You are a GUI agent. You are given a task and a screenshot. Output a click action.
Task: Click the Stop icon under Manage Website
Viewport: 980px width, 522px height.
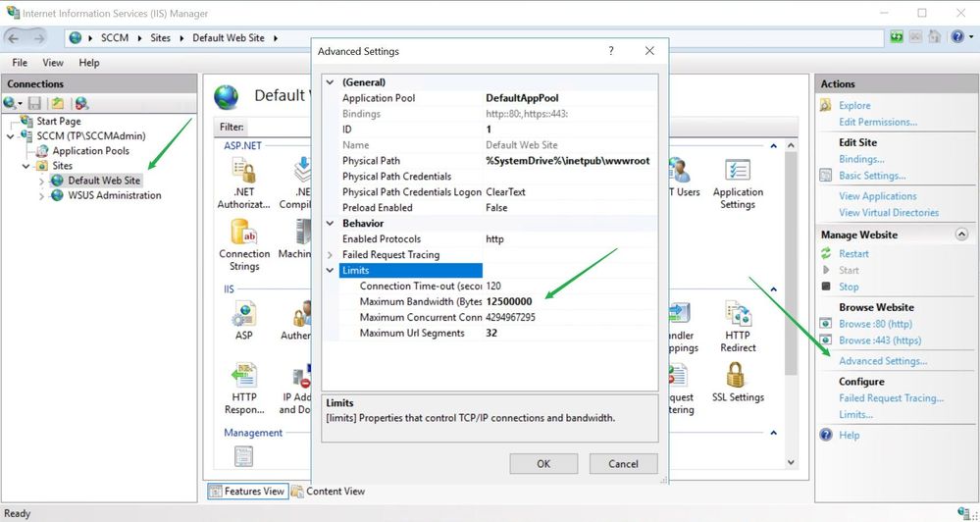coord(826,287)
